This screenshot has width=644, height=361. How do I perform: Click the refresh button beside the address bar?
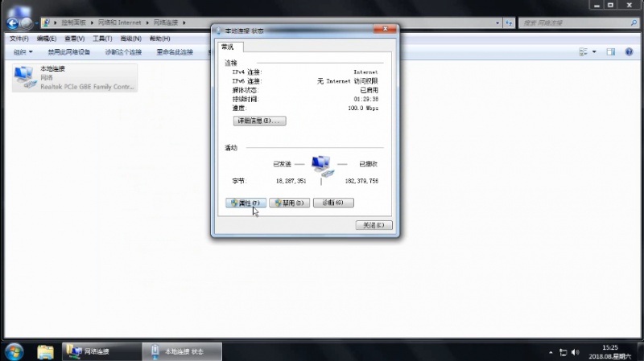pyautogui.click(x=509, y=23)
